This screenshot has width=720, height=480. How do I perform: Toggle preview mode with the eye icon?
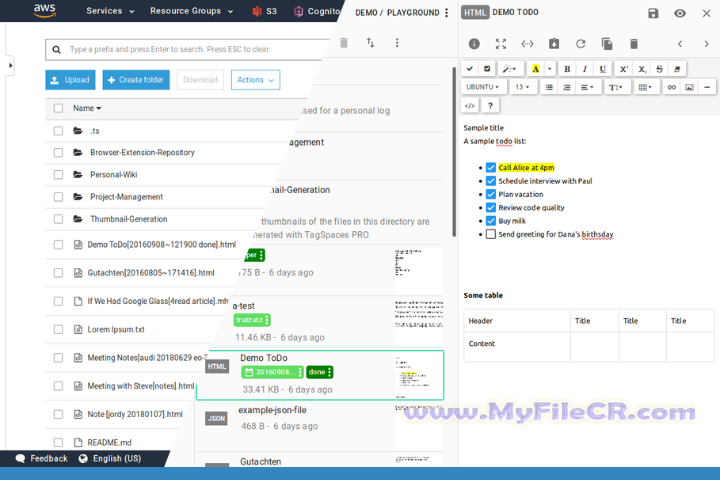tap(680, 13)
